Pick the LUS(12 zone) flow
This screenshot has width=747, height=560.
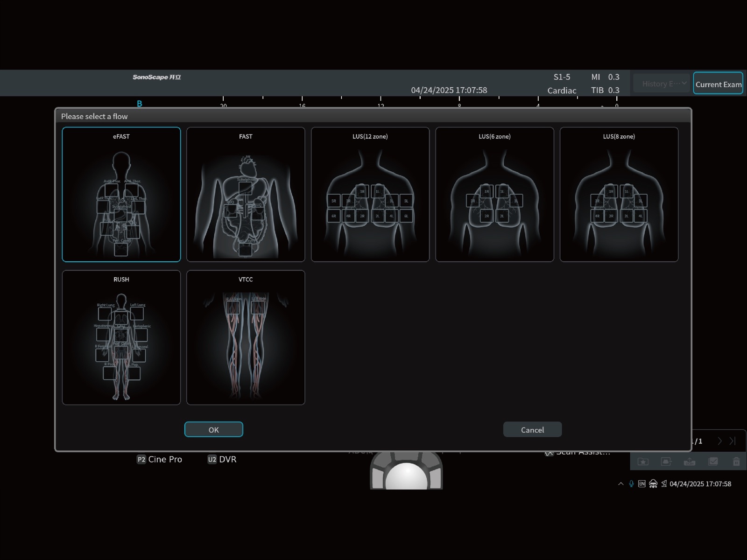click(x=370, y=194)
